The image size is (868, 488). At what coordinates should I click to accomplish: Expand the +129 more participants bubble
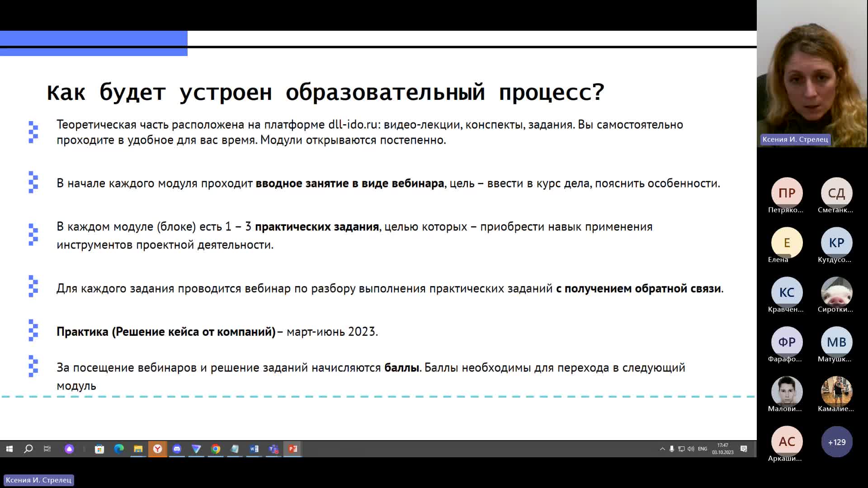coord(836,442)
